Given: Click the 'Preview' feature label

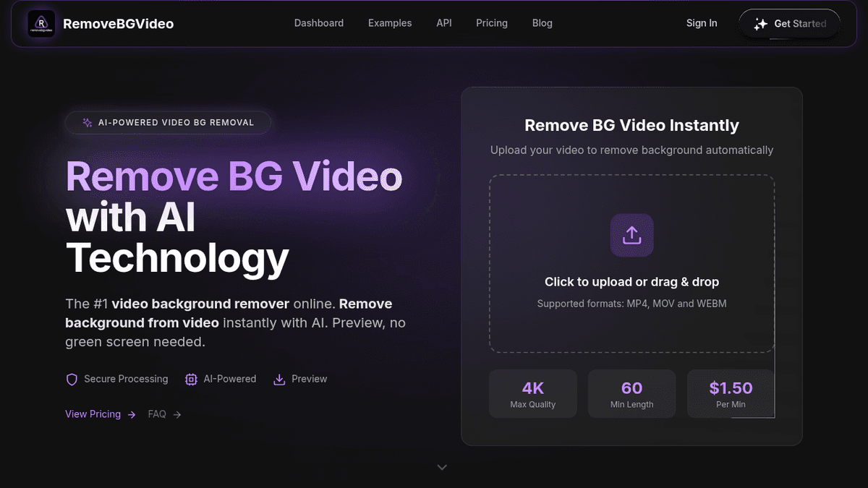Looking at the screenshot, I should point(310,379).
